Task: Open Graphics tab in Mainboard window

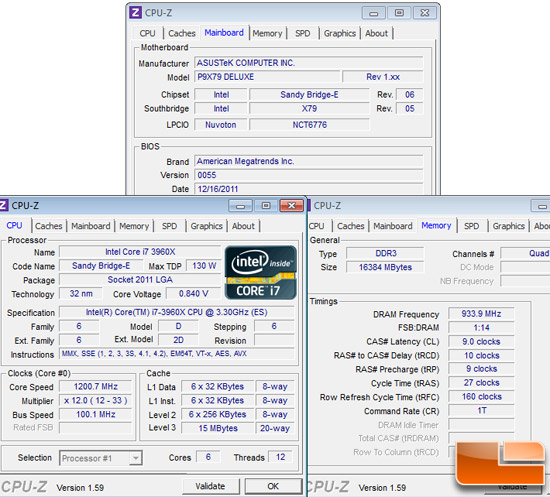Action: point(340,33)
